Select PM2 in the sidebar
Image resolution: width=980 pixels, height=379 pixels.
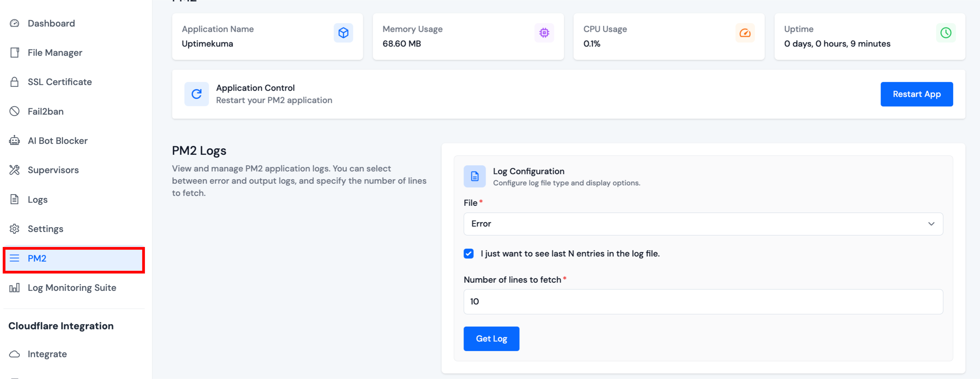pos(37,258)
